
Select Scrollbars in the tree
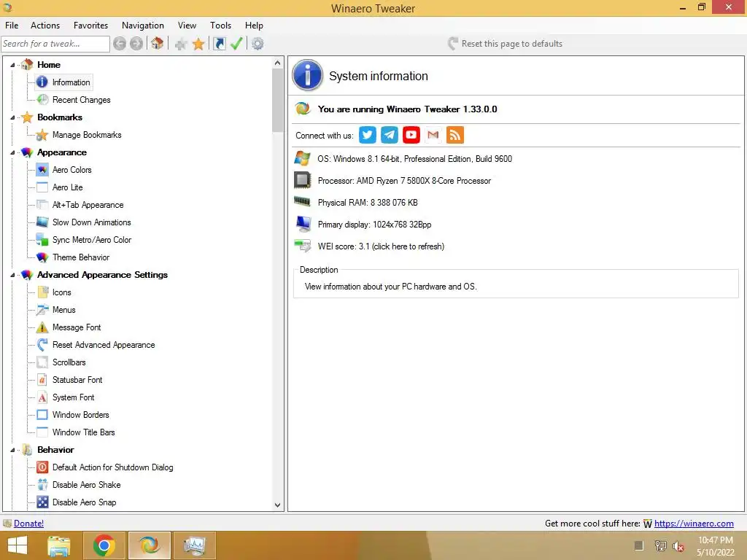coord(69,362)
